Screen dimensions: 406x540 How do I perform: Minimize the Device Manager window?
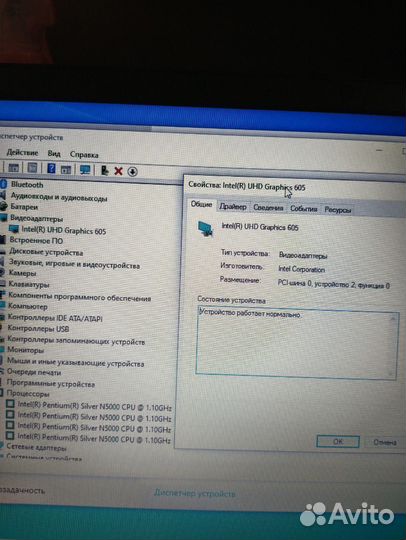click(379, 150)
